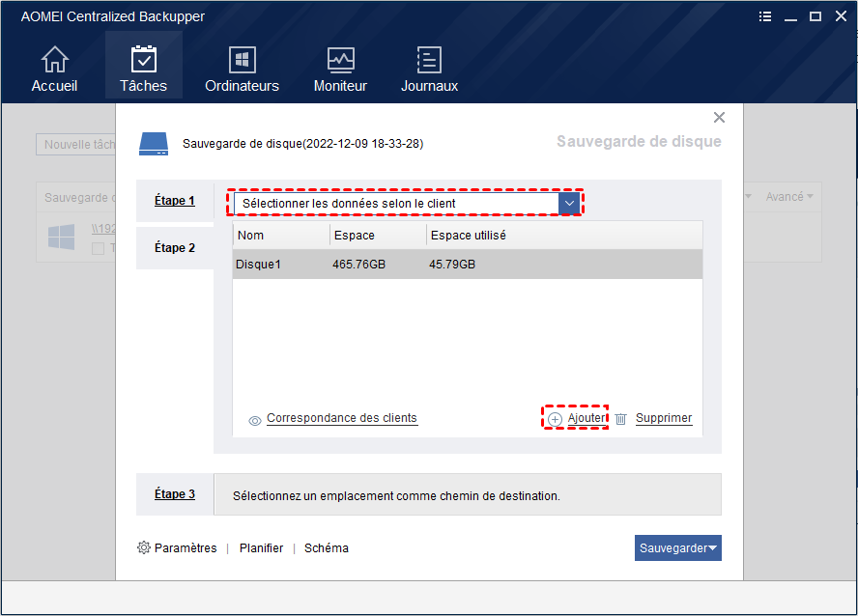Click the Supprimer link

click(x=664, y=418)
